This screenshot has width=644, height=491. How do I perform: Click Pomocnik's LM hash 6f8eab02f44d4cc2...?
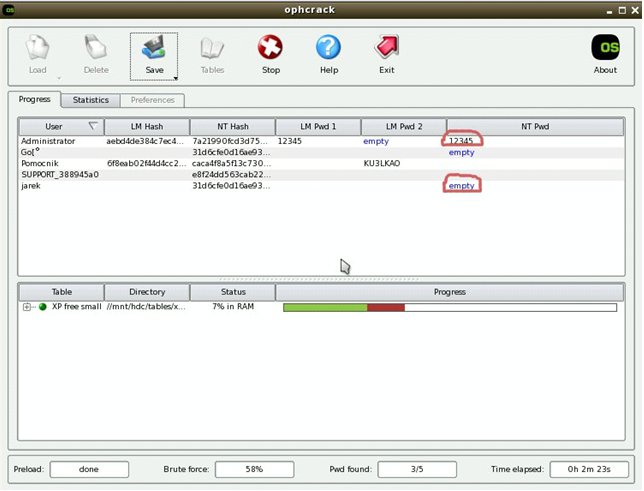[x=147, y=164]
